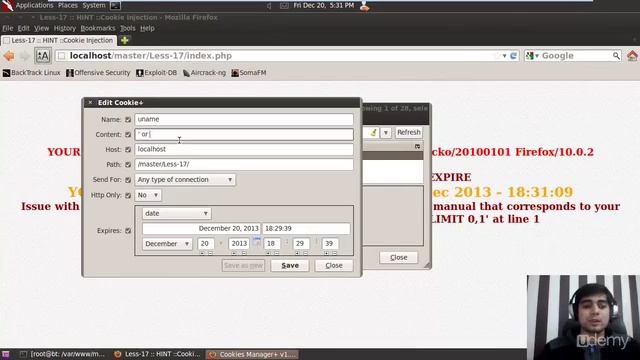Click the Firefox back arrow button
This screenshot has height=360, width=640.
(9, 56)
